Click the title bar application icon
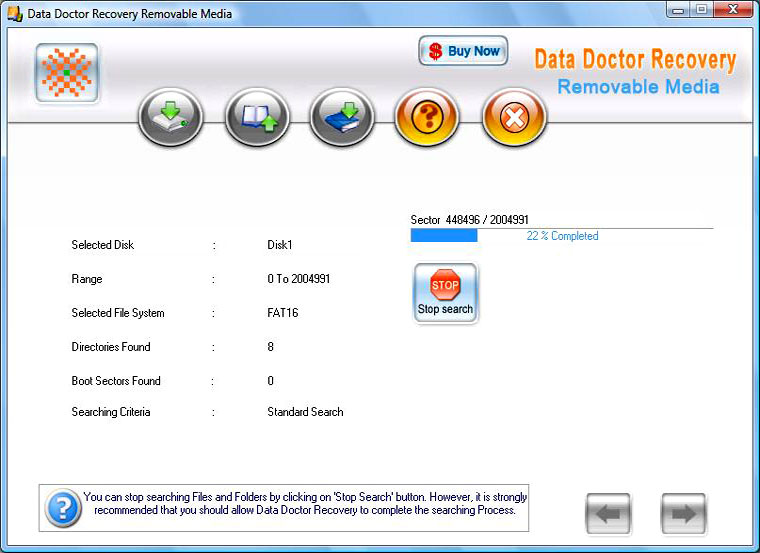 (x=15, y=14)
